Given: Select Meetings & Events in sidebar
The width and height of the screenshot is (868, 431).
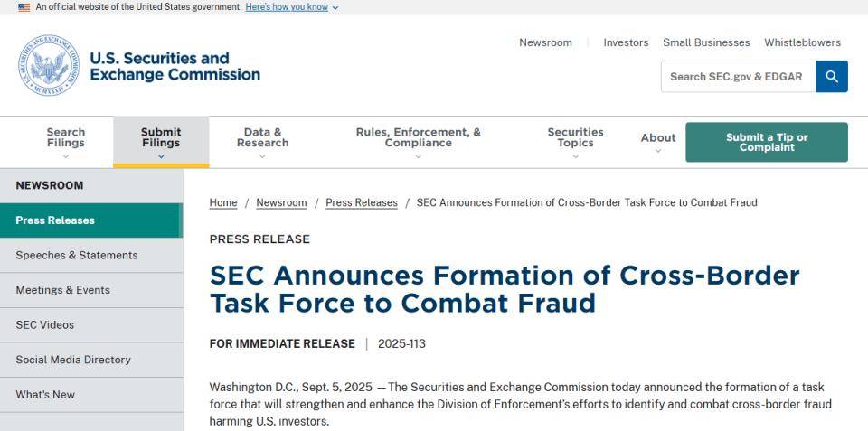Looking at the screenshot, I should 63,290.
